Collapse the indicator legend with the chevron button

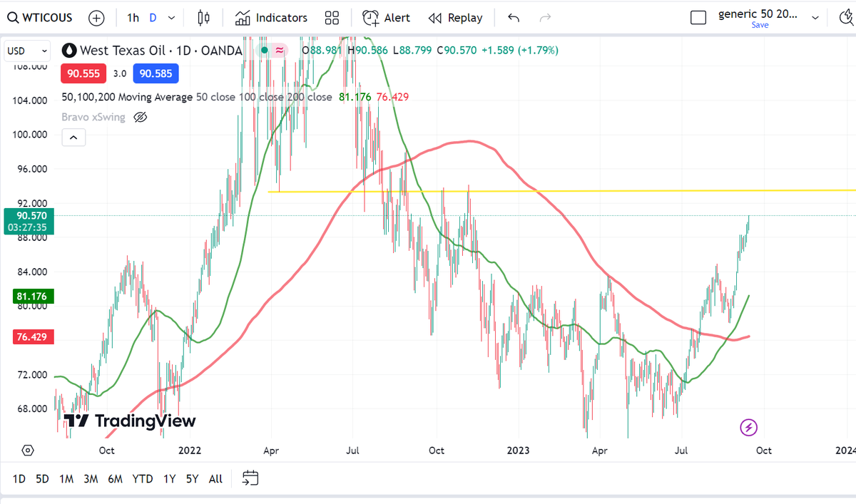[x=73, y=137]
